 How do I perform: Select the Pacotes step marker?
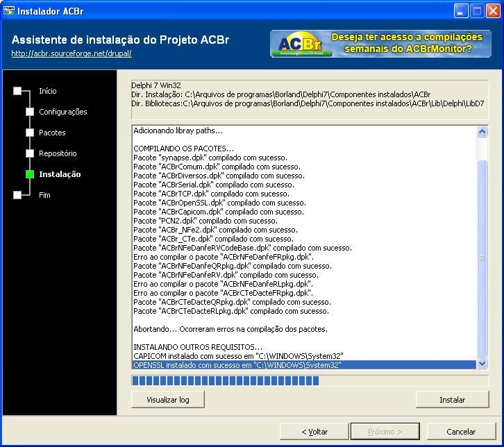[x=30, y=133]
